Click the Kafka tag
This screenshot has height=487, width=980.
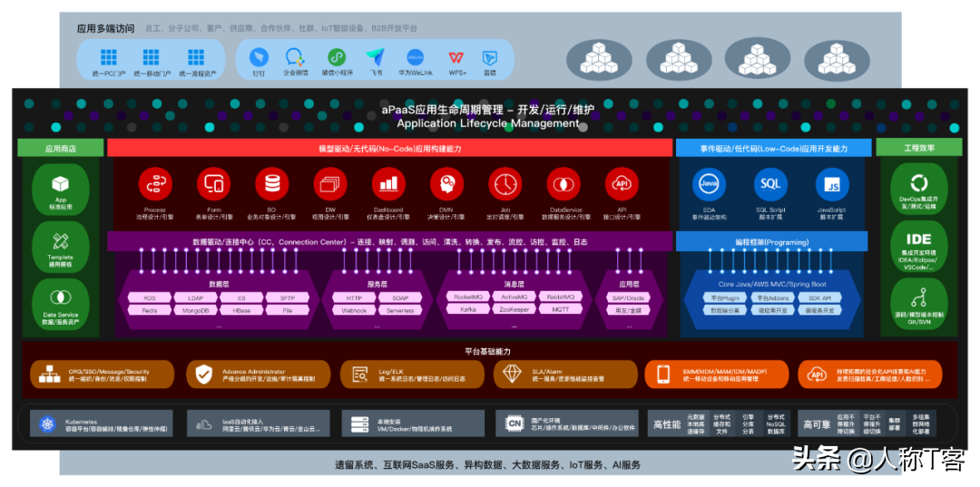pos(466,309)
